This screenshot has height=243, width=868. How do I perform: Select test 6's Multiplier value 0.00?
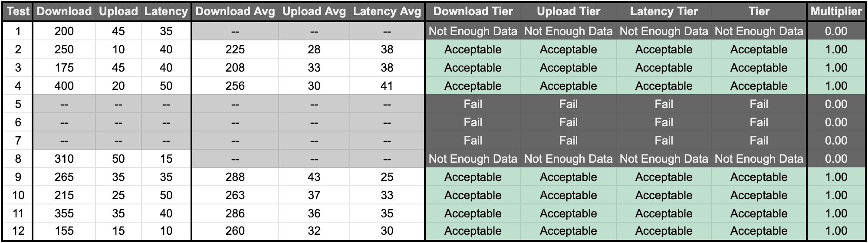(x=836, y=122)
